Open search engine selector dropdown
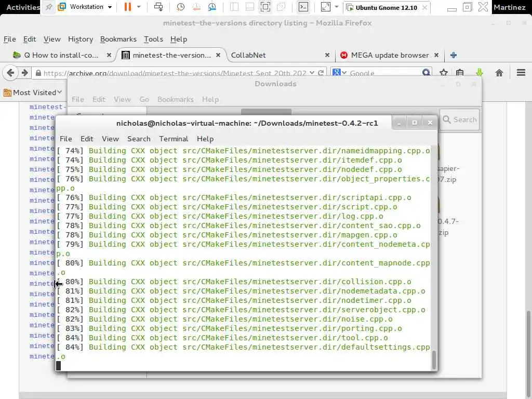This screenshot has height=399, width=532. point(339,73)
